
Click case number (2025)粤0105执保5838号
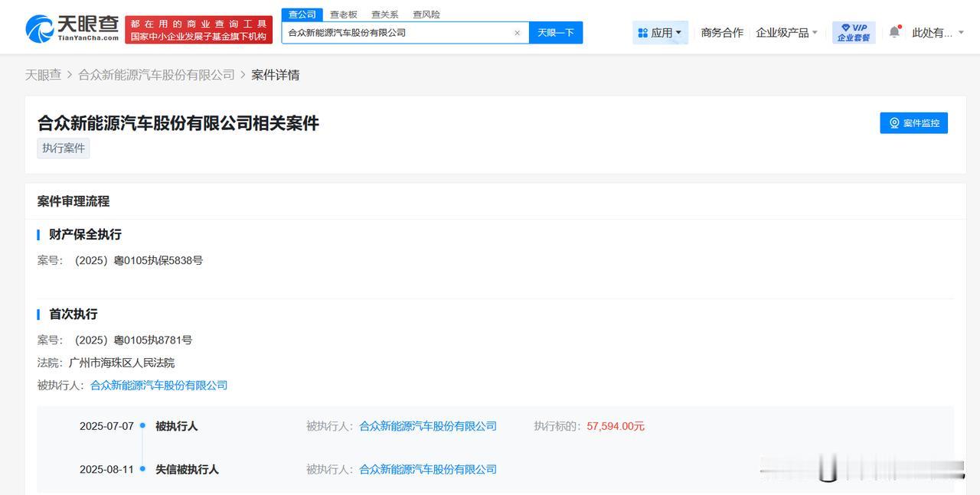pos(139,261)
